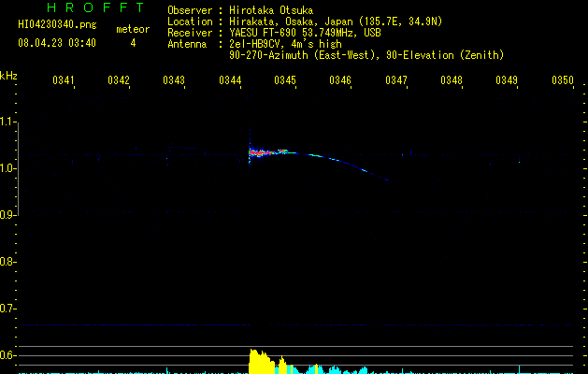Click the bright red meteor echo burst
Viewport: 588px width, 374px height.
click(263, 152)
